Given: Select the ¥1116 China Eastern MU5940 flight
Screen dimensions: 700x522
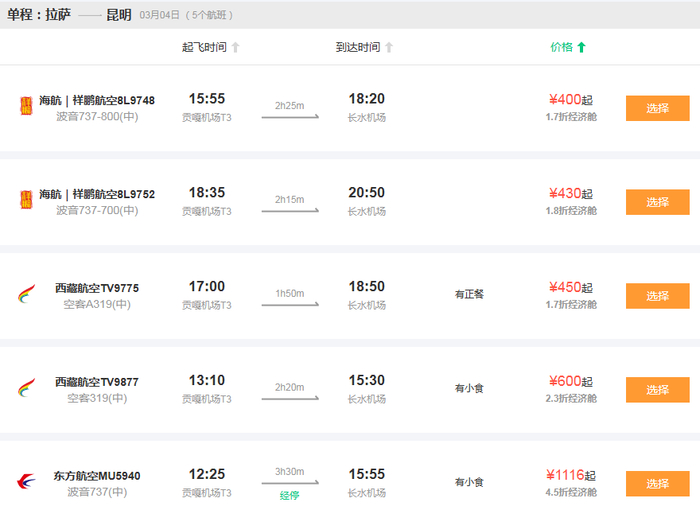Looking at the screenshot, I should click(657, 484).
